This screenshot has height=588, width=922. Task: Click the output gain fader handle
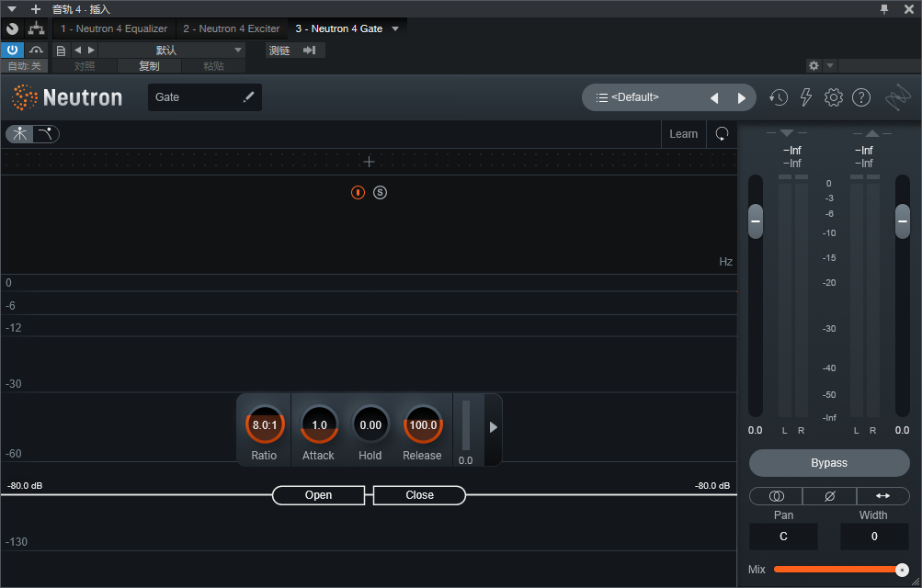pyautogui.click(x=903, y=220)
